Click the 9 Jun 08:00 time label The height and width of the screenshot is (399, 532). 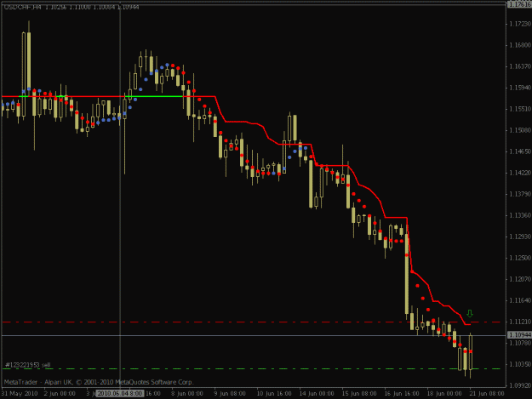(x=230, y=394)
